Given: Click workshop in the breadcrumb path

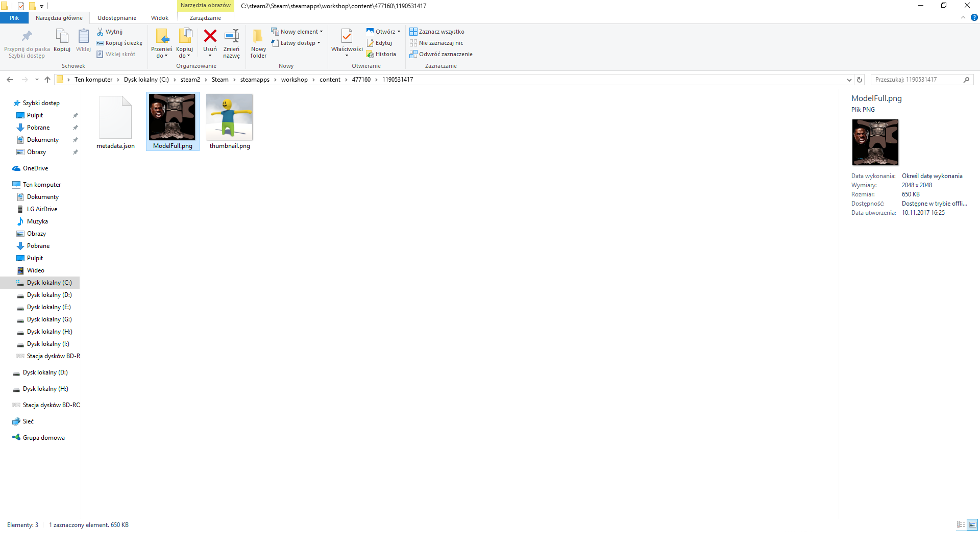Looking at the screenshot, I should point(294,80).
